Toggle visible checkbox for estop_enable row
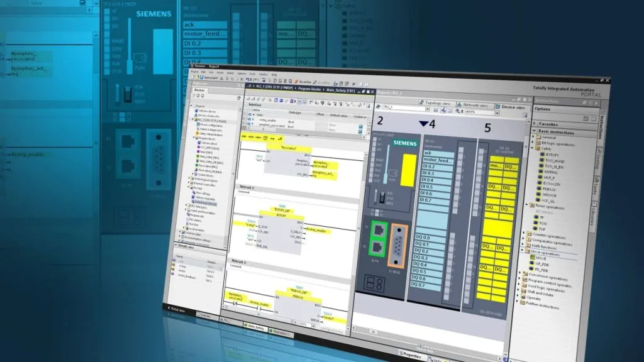Image resolution: width=644 pixels, height=362 pixels. [x=360, y=127]
